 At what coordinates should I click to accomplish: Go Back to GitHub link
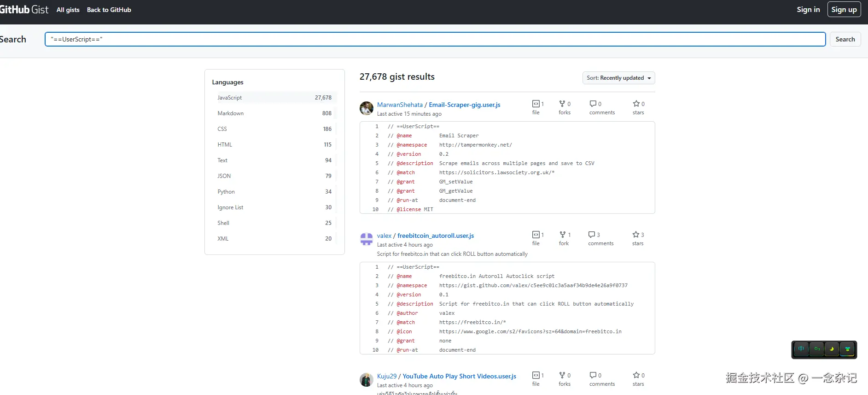[109, 10]
